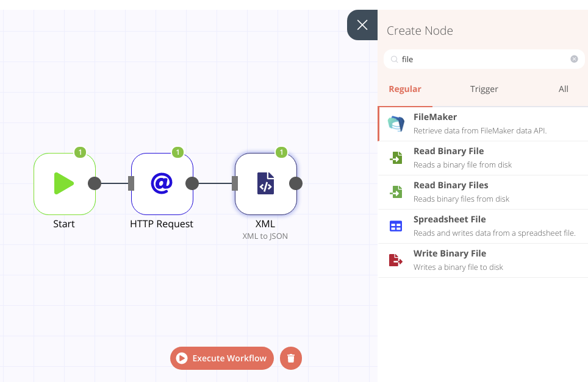Click the HTTP Request input connector
This screenshot has width=588, height=382.
pyautogui.click(x=131, y=183)
